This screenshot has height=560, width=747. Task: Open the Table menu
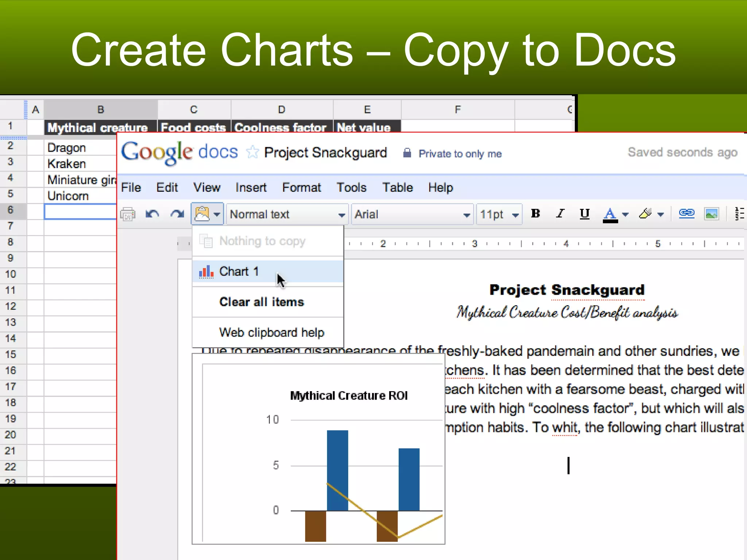tap(398, 187)
